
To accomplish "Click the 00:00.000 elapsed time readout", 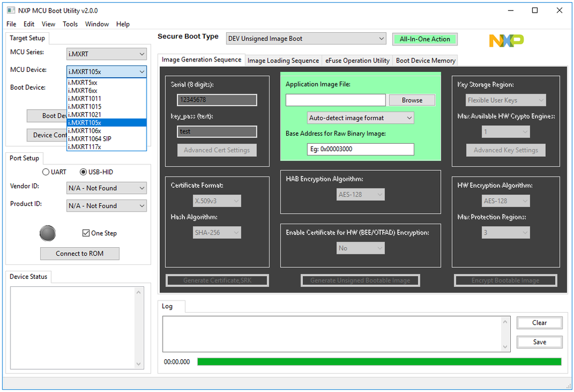I will (177, 362).
